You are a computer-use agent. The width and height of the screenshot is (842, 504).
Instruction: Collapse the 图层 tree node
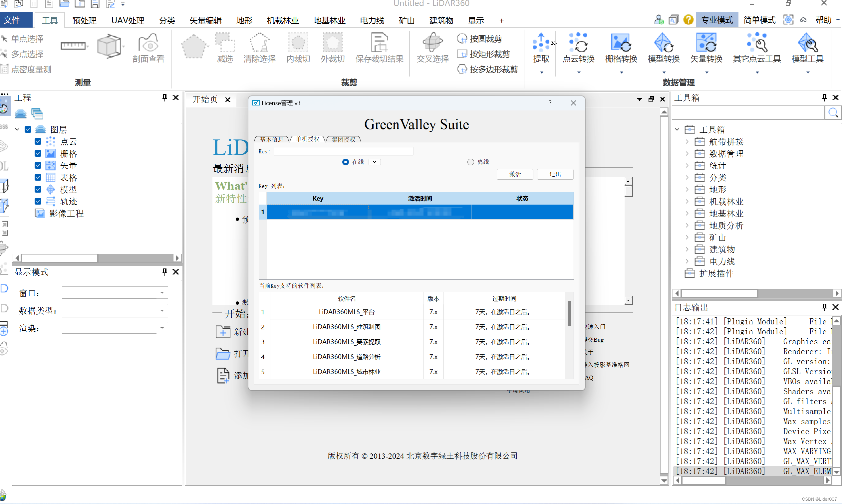17,129
